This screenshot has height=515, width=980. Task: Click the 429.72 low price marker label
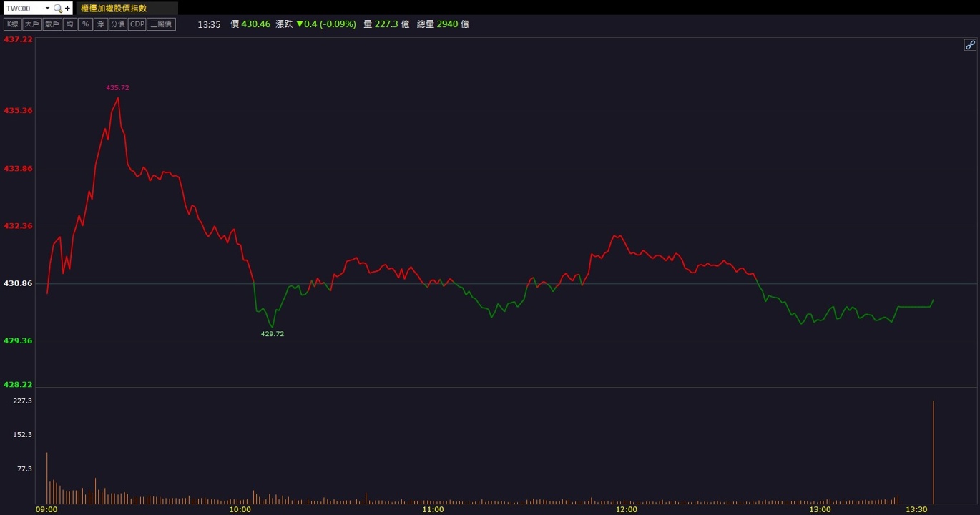[273, 334]
